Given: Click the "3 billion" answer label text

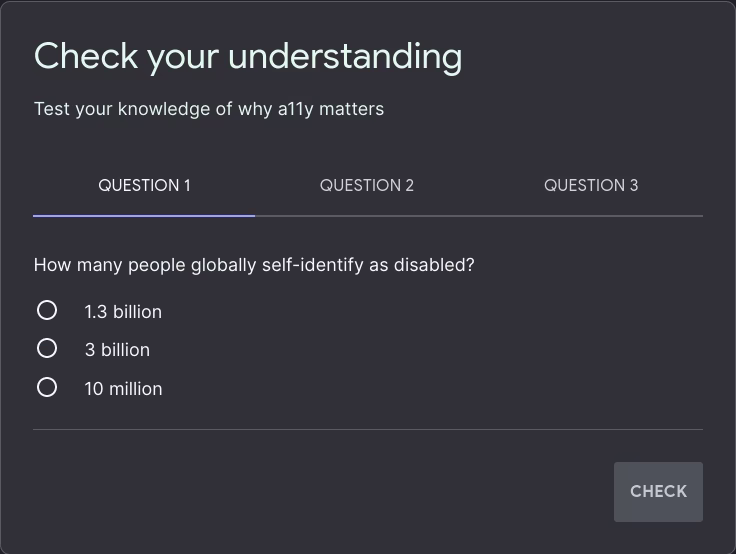Looking at the screenshot, I should coord(117,350).
